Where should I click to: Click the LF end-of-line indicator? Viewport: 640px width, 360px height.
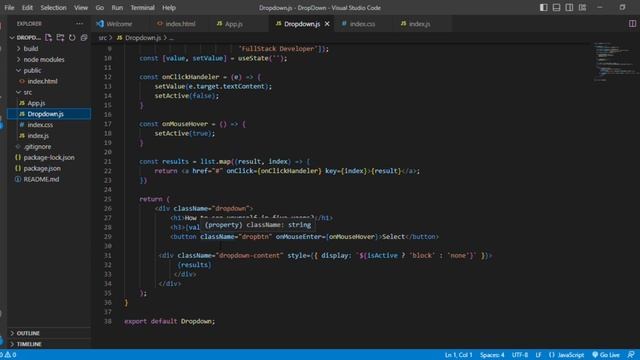(538, 355)
